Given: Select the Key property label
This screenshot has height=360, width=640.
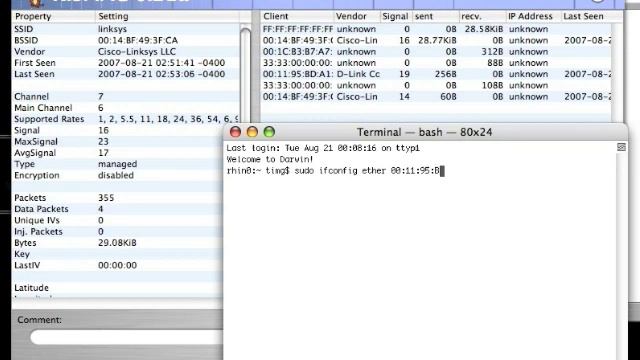Looking at the screenshot, I should [x=22, y=254].
